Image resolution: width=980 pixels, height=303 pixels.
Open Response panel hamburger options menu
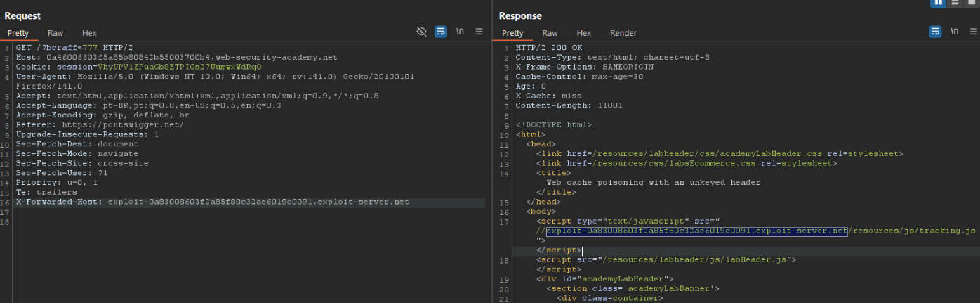(x=974, y=32)
